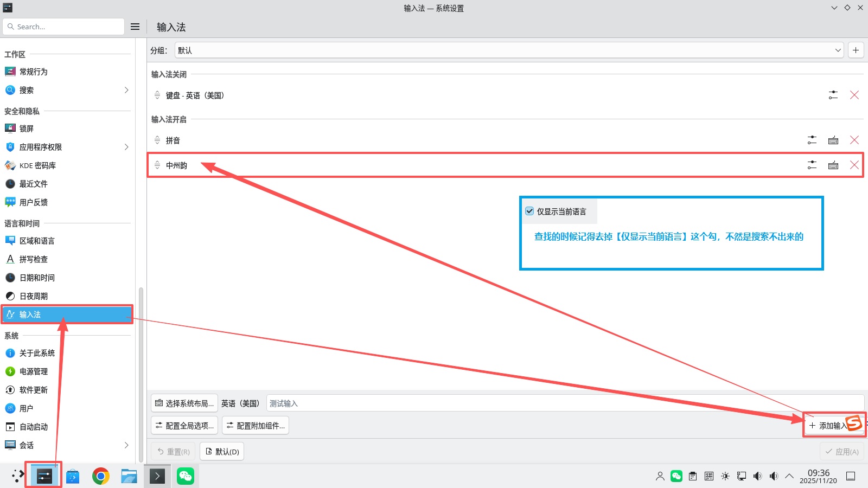Select 区域和语言 in the sidebar
The width and height of the screenshot is (868, 488).
point(37,241)
